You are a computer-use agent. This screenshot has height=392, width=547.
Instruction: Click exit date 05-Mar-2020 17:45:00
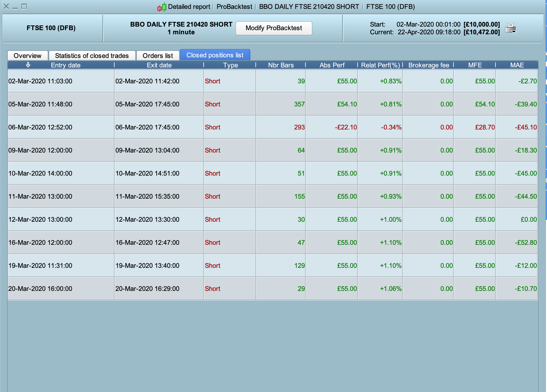click(x=147, y=104)
